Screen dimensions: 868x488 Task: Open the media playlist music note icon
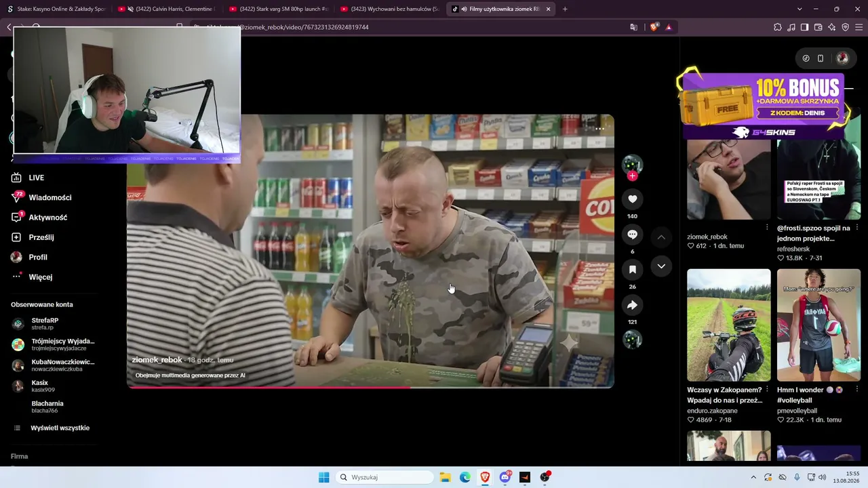click(x=791, y=27)
